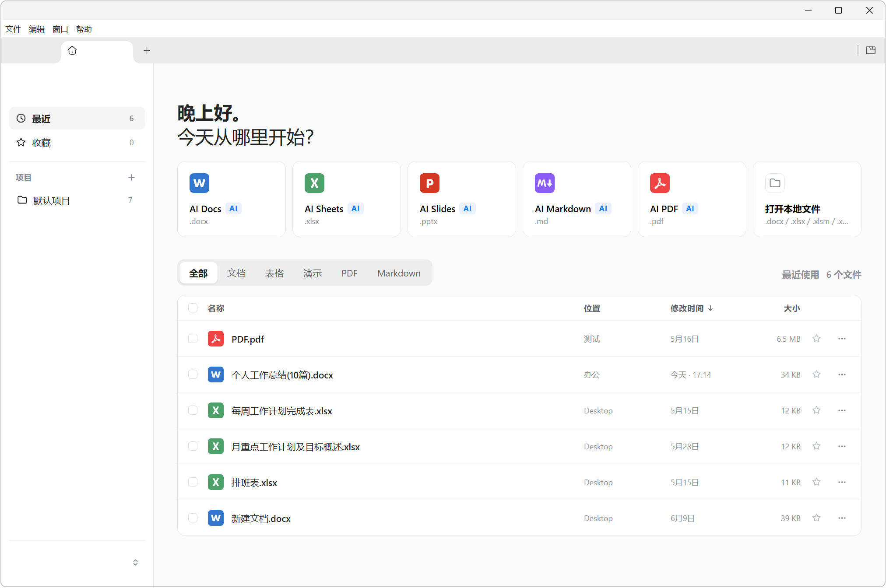Select 收藏 in the sidebar
The height and width of the screenshot is (588, 886).
coord(77,143)
